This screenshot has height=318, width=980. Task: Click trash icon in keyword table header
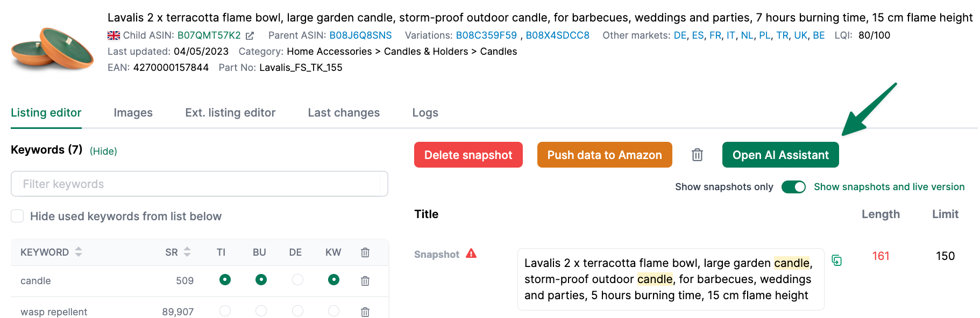coord(365,252)
